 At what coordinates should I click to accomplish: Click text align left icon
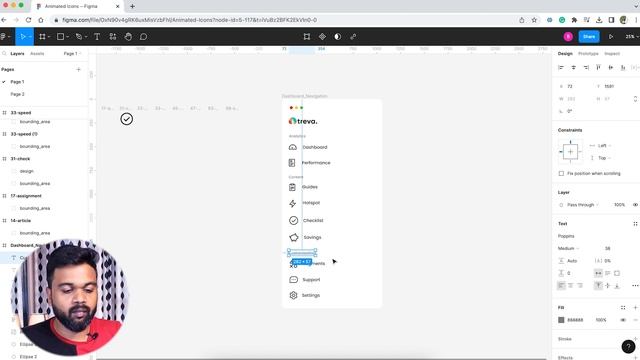click(561, 285)
